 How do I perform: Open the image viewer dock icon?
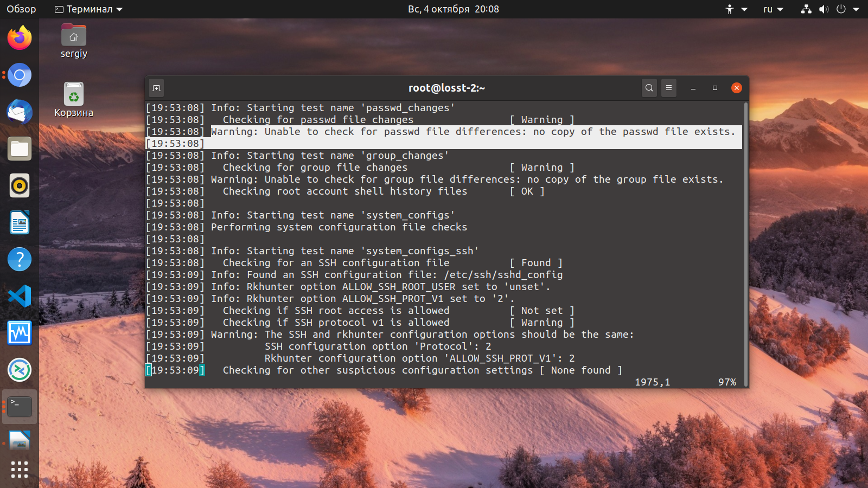[20, 441]
